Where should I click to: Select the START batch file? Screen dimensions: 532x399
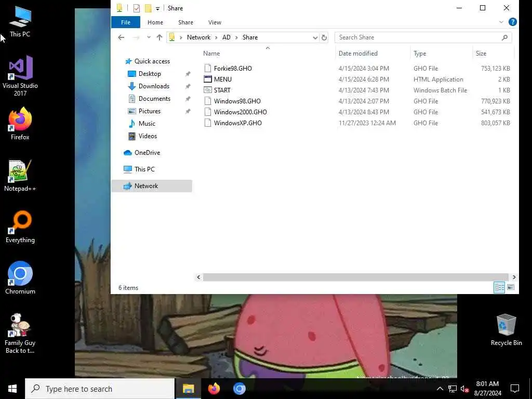coord(222,90)
